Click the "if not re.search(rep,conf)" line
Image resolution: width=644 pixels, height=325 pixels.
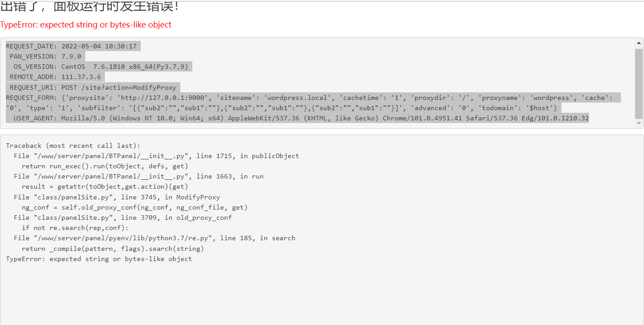pyautogui.click(x=75, y=228)
